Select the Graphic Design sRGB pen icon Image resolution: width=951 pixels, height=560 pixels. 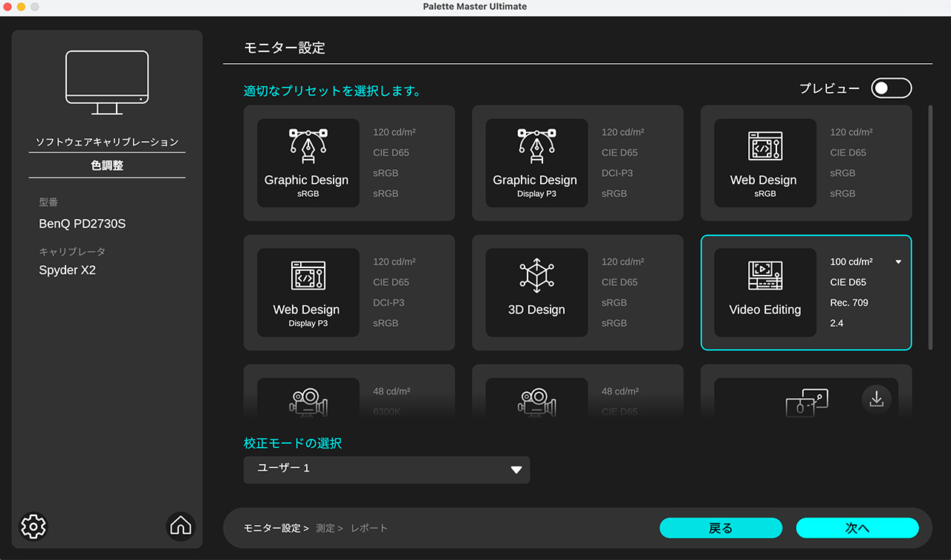click(x=308, y=147)
